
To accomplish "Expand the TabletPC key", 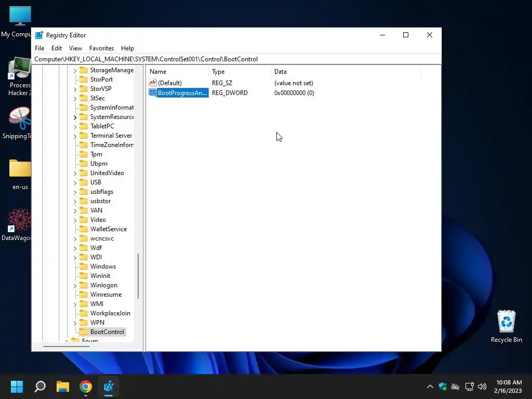I will (75, 127).
